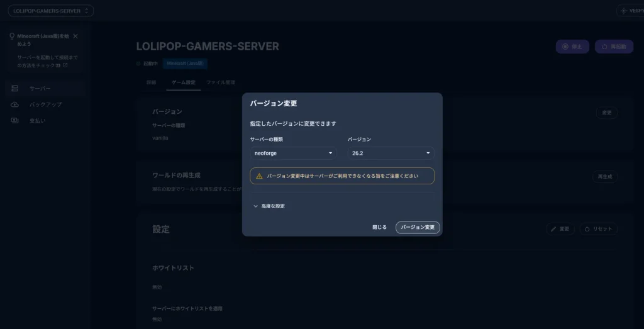Click the vanilla server type text
Image resolution: width=644 pixels, height=329 pixels.
[160, 138]
